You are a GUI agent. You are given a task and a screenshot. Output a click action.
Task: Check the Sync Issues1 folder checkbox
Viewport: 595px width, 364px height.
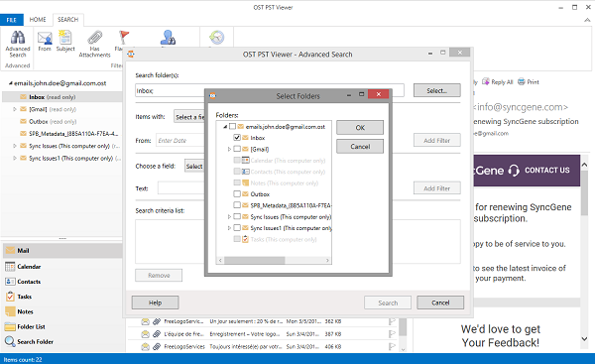tap(237, 228)
